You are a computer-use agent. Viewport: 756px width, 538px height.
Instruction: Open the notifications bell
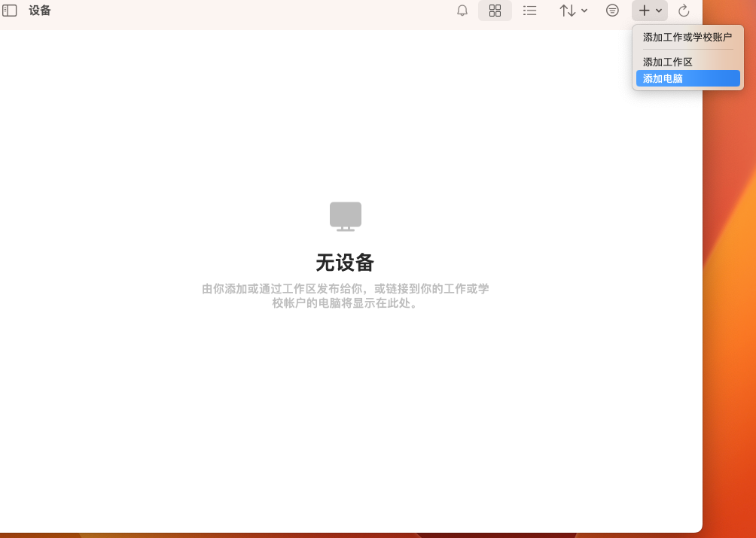point(462,11)
